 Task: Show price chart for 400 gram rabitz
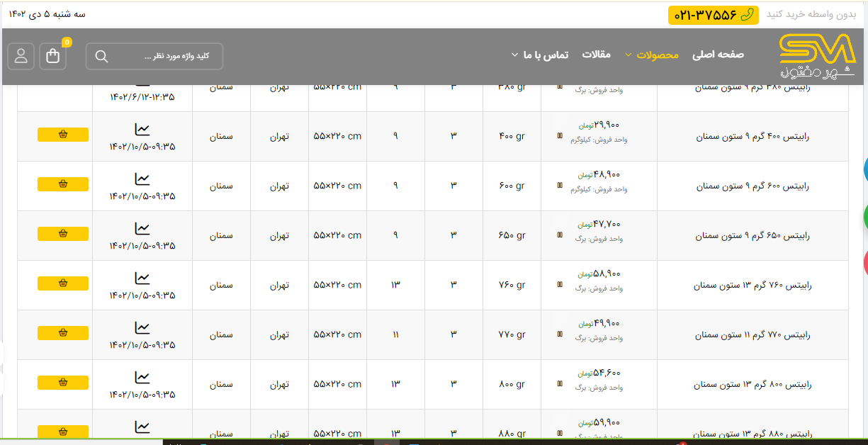(142, 130)
